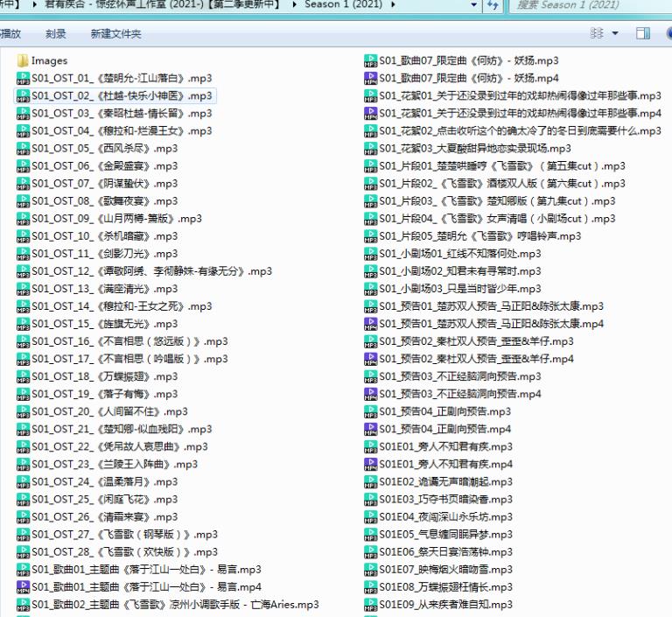This screenshot has width=672, height=617.
Task: Click MP3 icon of S01E05 气息缠同眠异梦
Action: pos(370,534)
